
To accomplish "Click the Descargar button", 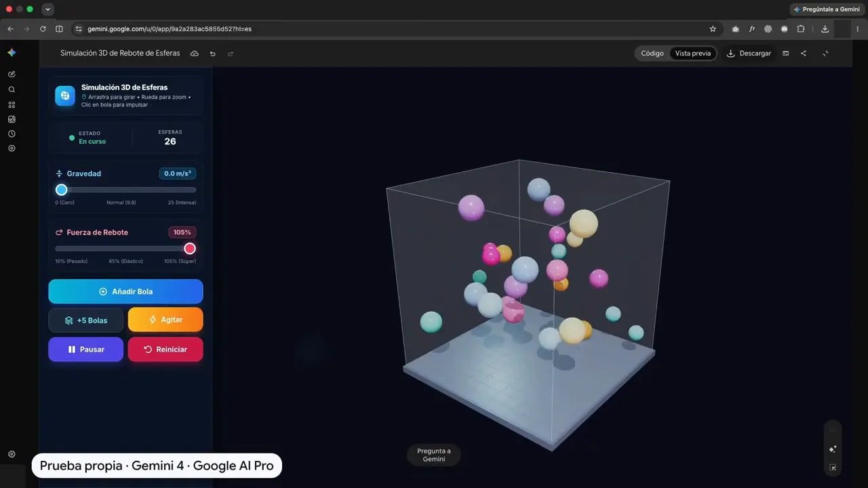I will [749, 54].
